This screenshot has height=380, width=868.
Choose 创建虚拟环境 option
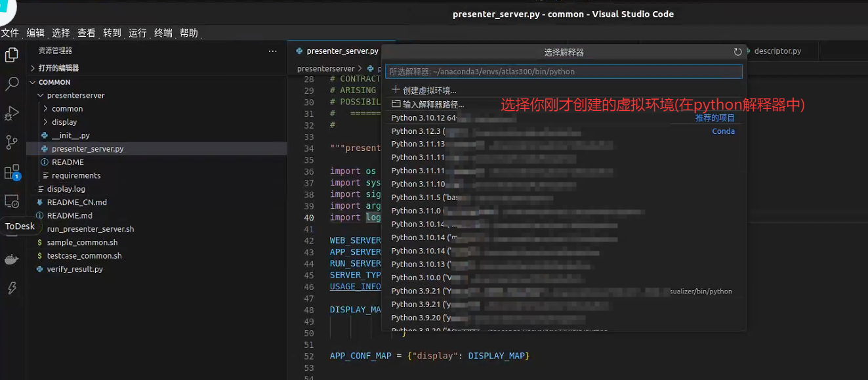(x=564, y=91)
